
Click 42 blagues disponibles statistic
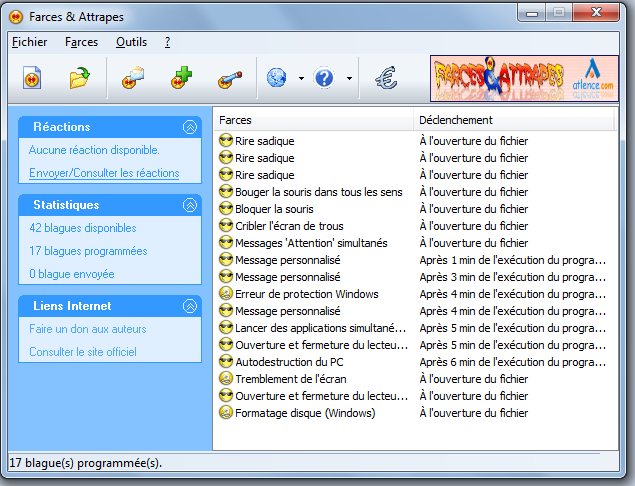[x=83, y=228]
